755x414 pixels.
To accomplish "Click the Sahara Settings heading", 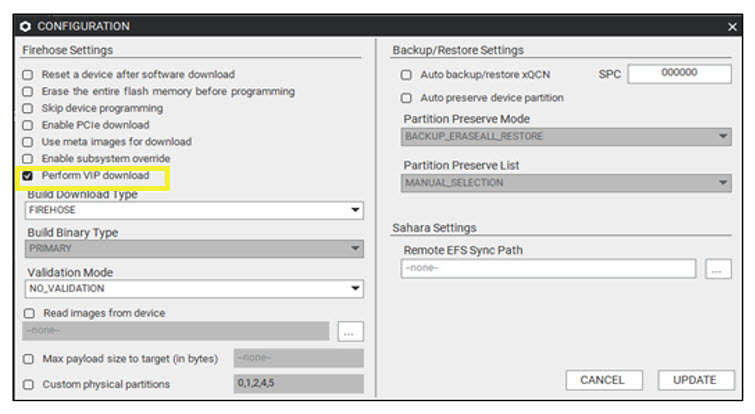I will [434, 228].
